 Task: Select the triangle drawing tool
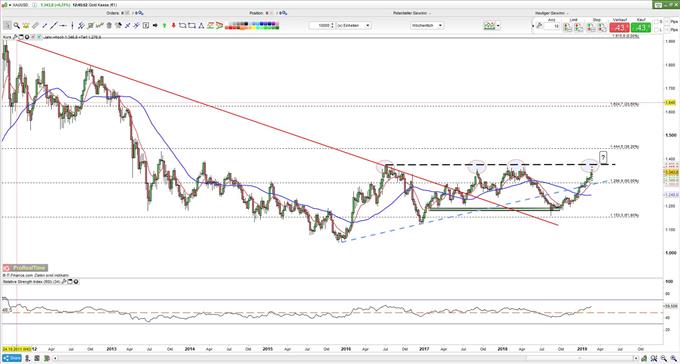pos(201,25)
